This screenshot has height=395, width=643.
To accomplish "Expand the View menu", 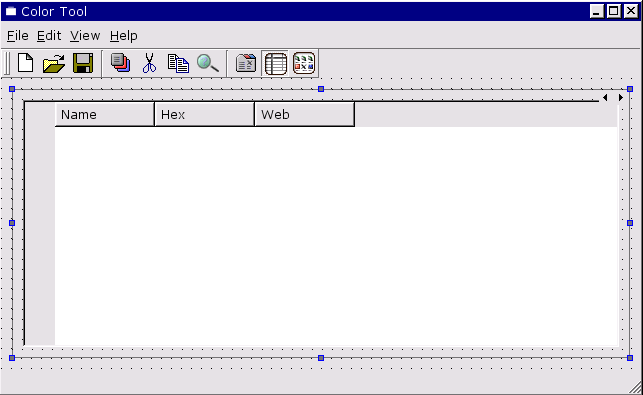I will 85,36.
